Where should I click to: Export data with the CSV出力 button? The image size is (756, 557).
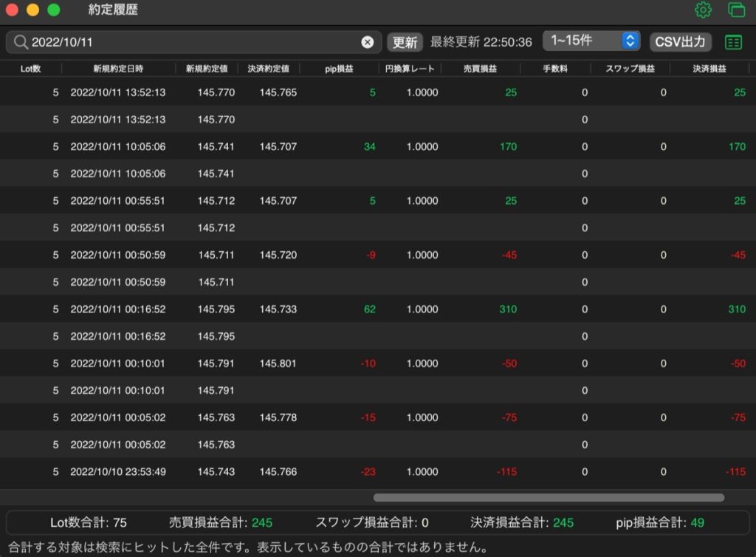(x=680, y=42)
